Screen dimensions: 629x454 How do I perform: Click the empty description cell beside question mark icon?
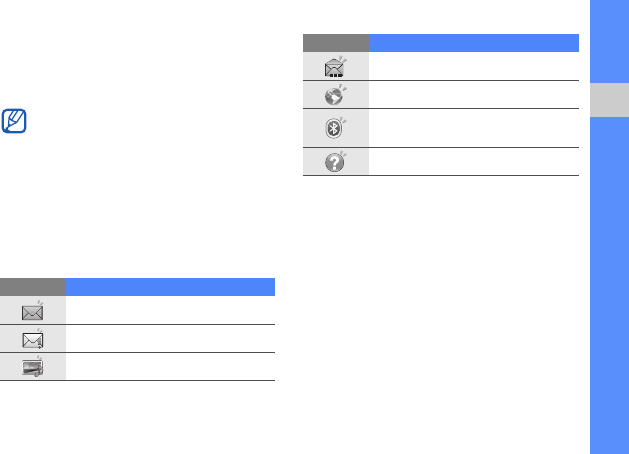coord(474,162)
